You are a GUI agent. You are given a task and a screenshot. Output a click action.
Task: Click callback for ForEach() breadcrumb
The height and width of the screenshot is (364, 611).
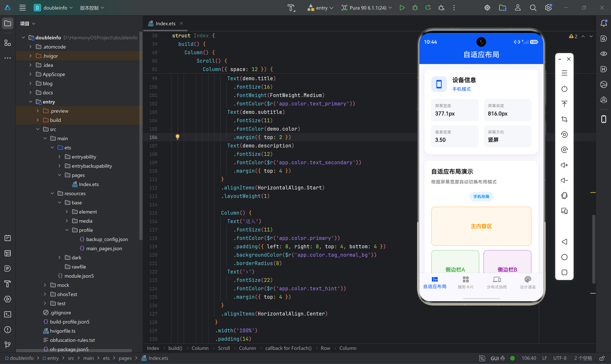tap(288, 348)
